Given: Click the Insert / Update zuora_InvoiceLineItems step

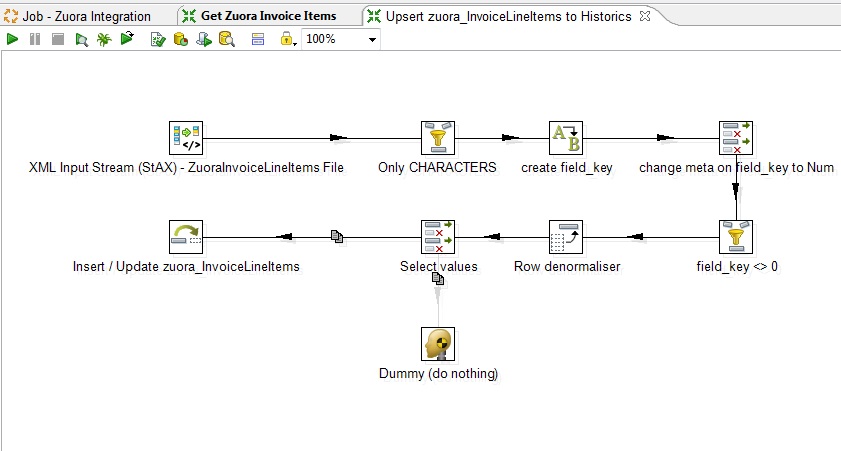Looking at the screenshot, I should [186, 238].
